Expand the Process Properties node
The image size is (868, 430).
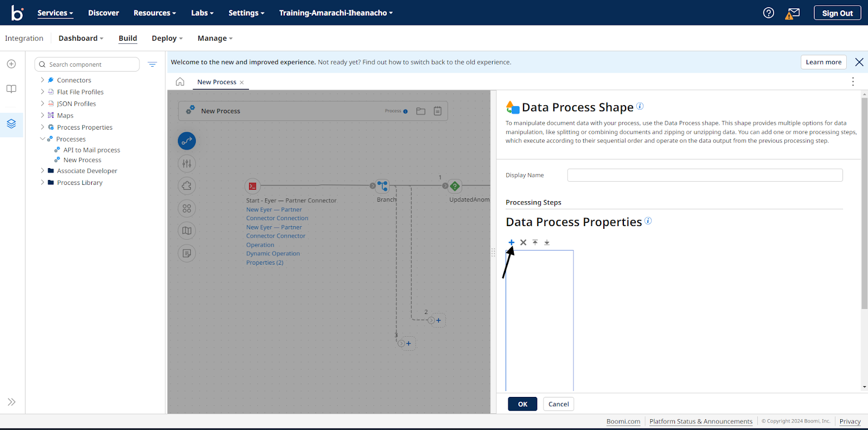coord(42,127)
